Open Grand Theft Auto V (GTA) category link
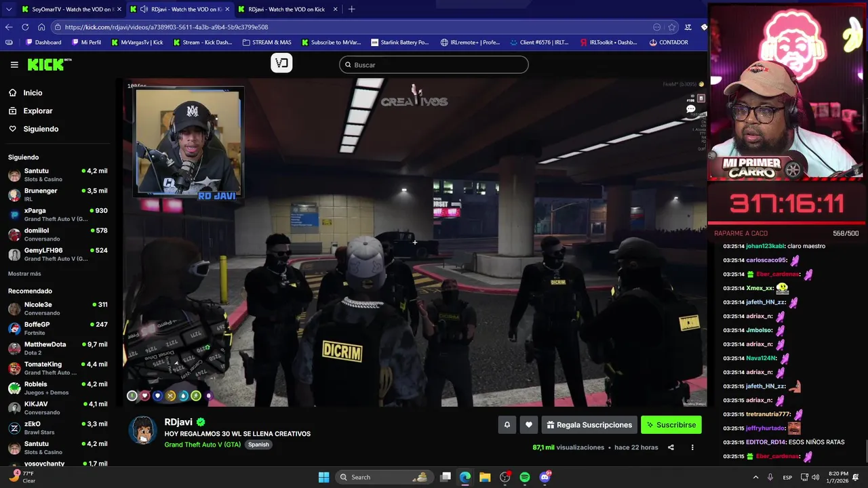Viewport: 868px width, 488px height. (202, 445)
